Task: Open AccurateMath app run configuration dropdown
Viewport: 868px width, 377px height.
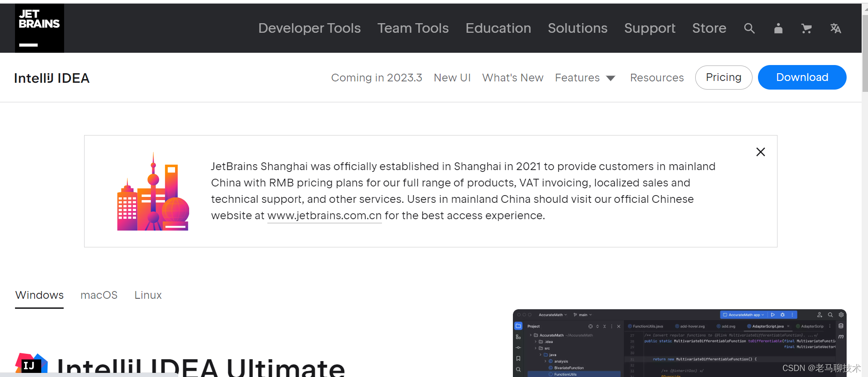Action: [744, 315]
